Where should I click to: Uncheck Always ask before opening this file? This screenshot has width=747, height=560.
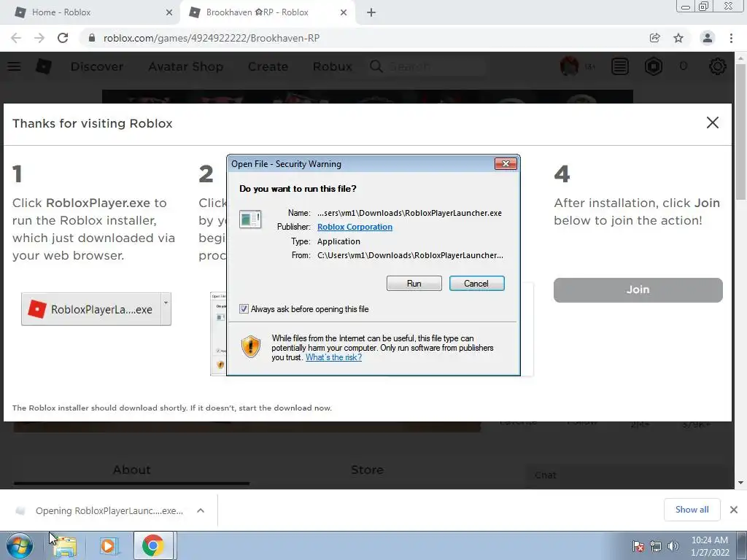tap(244, 309)
